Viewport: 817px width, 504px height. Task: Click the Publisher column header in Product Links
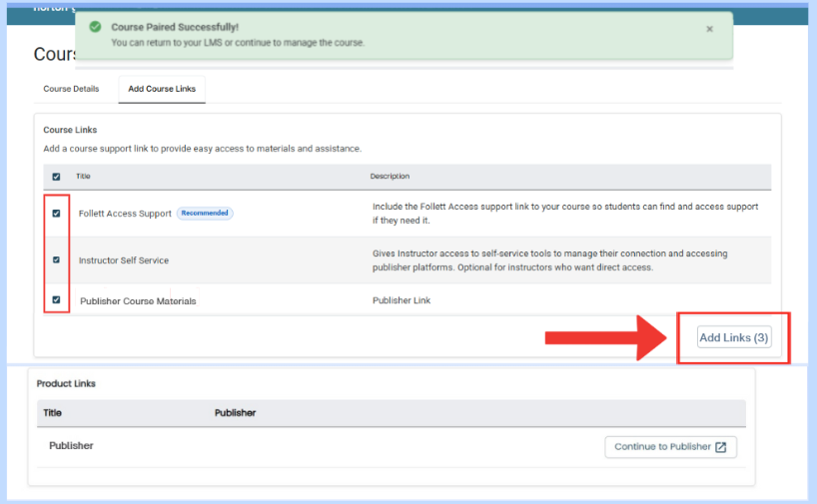[235, 413]
